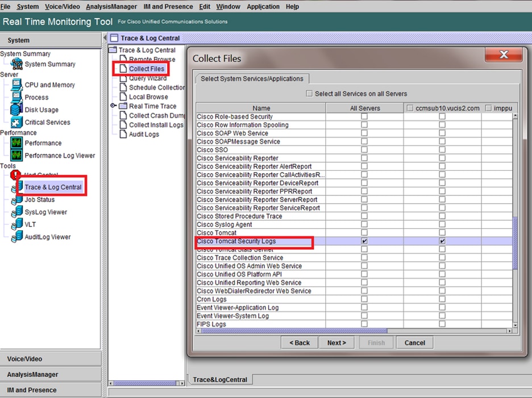Click the services table horizontal scrollbar thumb
The width and height of the screenshot is (532, 398).
(x=294, y=331)
